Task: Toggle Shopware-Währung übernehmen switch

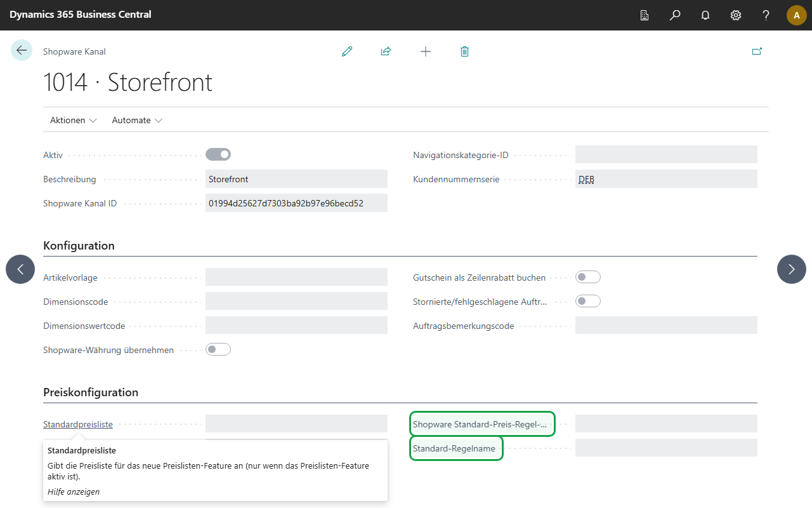Action: pyautogui.click(x=218, y=349)
